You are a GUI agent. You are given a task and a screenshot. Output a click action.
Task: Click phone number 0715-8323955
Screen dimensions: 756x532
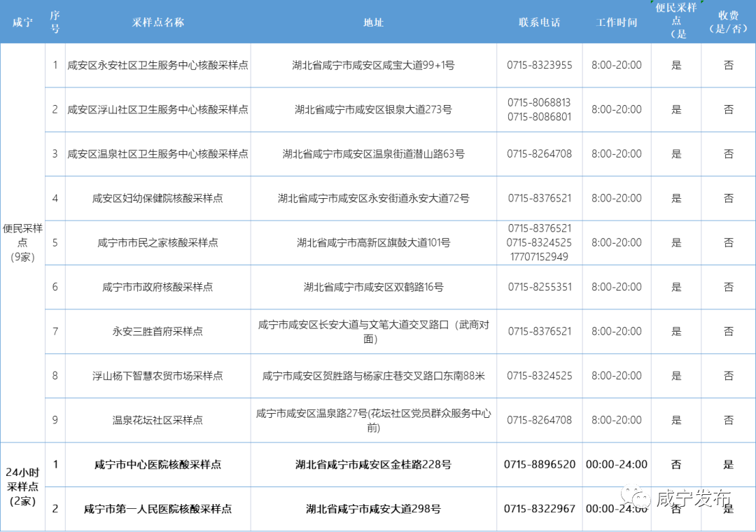(539, 65)
